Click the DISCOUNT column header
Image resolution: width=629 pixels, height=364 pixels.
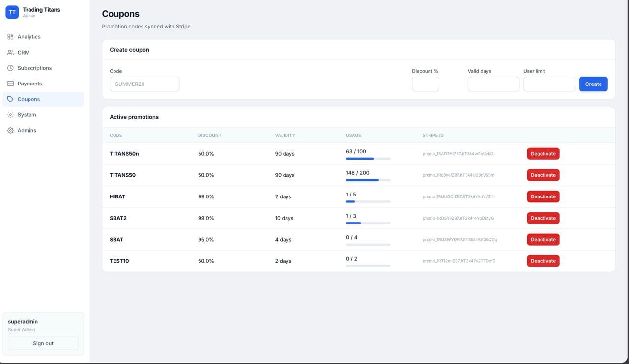click(210, 135)
